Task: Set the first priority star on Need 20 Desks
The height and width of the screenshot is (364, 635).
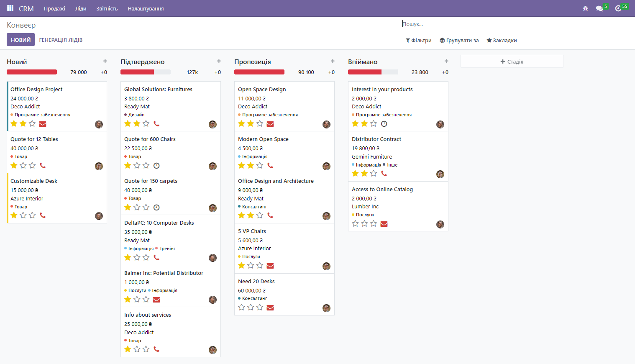Action: click(x=241, y=307)
